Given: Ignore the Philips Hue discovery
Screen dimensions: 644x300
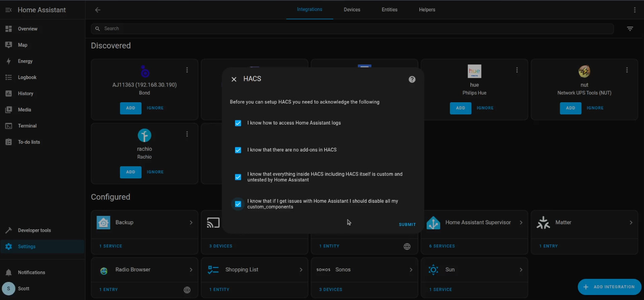Looking at the screenshot, I should (485, 108).
